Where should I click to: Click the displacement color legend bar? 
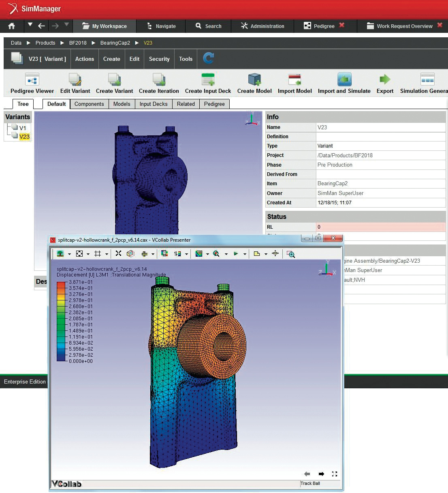tap(61, 321)
